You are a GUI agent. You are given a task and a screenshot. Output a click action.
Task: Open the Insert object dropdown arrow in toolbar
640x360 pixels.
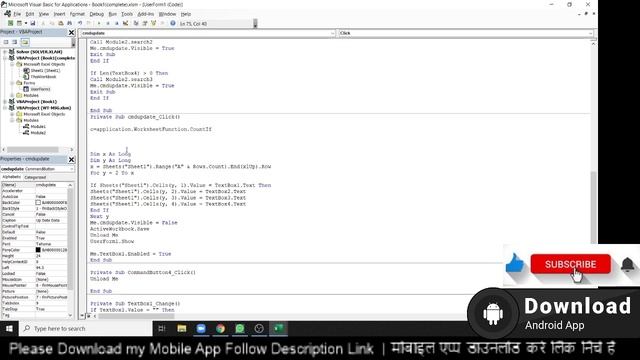pos(25,23)
